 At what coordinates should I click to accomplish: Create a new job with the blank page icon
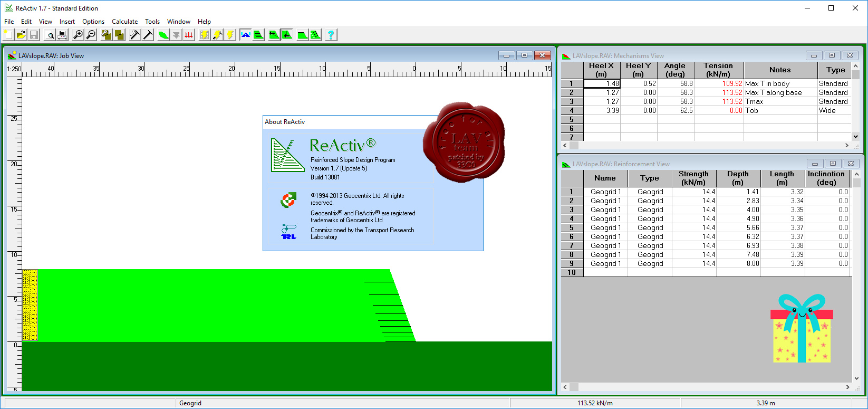[8, 35]
